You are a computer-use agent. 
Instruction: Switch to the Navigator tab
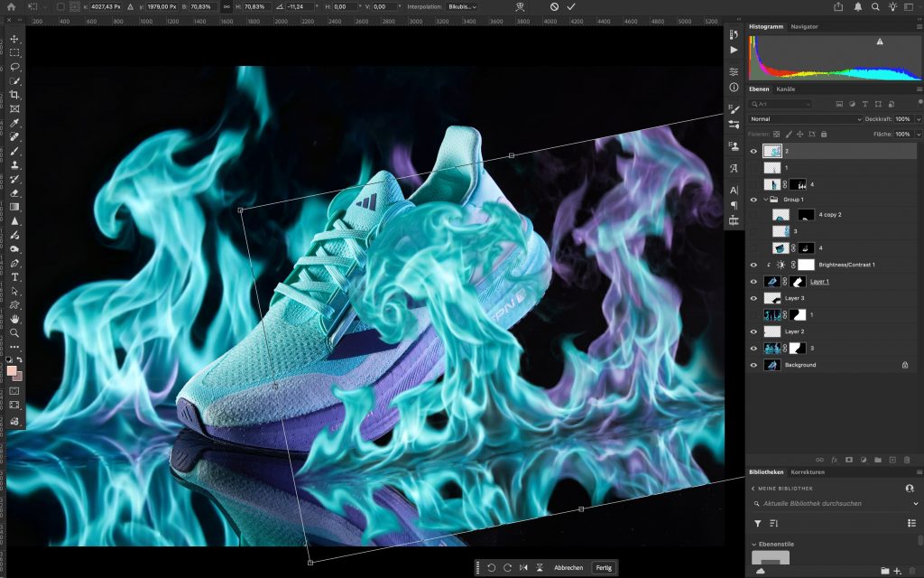(804, 27)
